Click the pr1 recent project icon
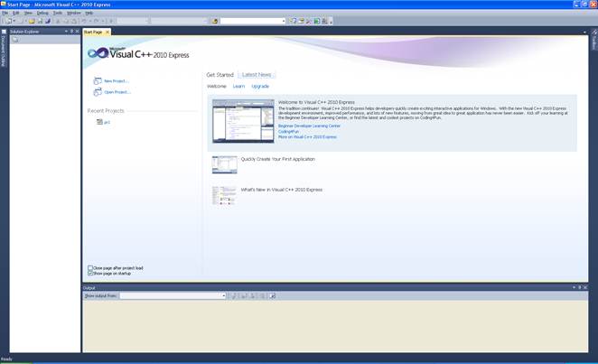Viewport: 598px width, 364px height. (99, 122)
